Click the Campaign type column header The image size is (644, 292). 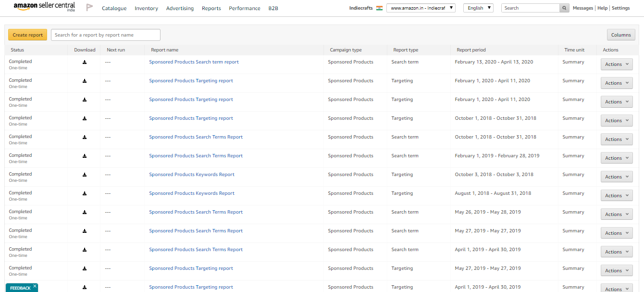(x=346, y=50)
